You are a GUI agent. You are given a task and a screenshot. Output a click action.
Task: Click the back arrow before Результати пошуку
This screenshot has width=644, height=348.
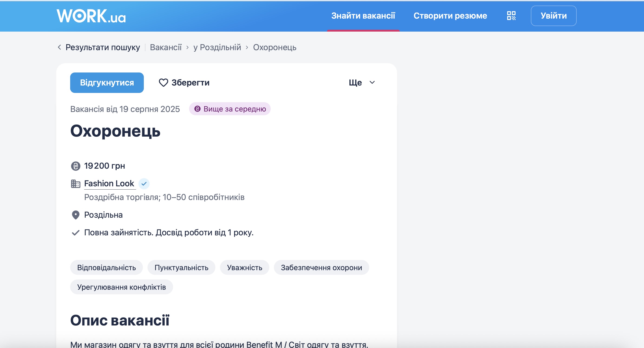(59, 47)
